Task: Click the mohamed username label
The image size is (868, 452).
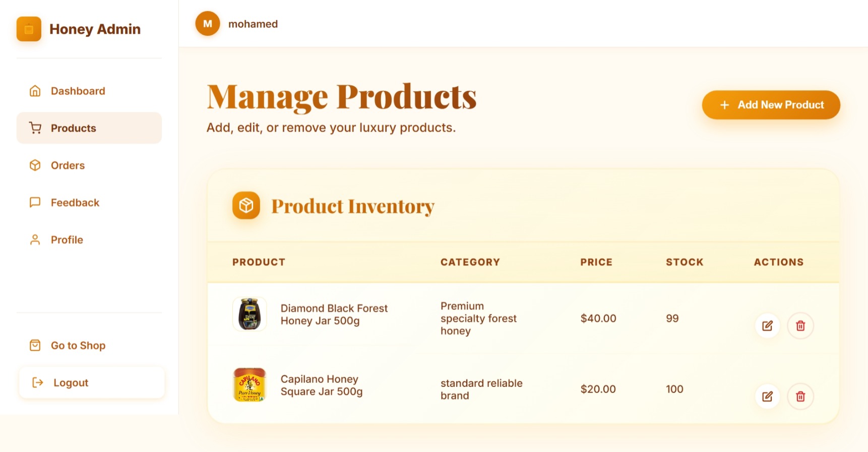Action: (x=253, y=24)
